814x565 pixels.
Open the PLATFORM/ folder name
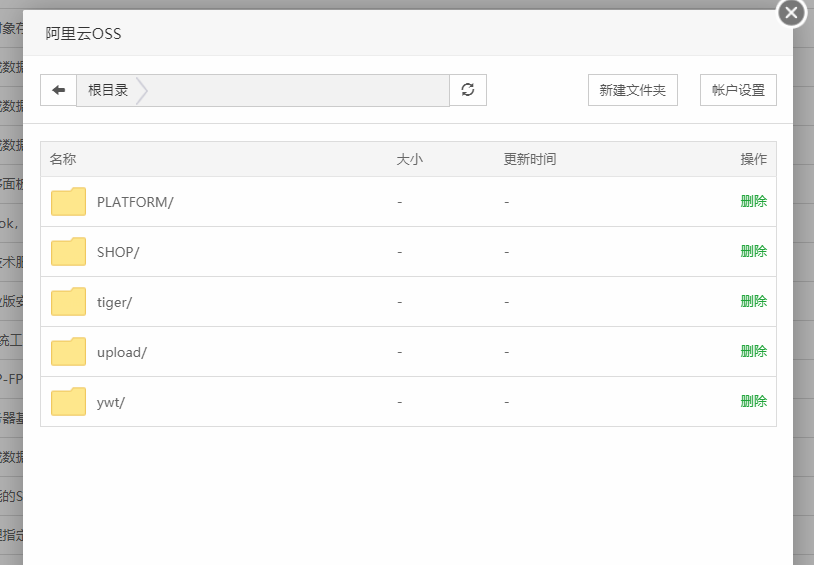point(135,202)
